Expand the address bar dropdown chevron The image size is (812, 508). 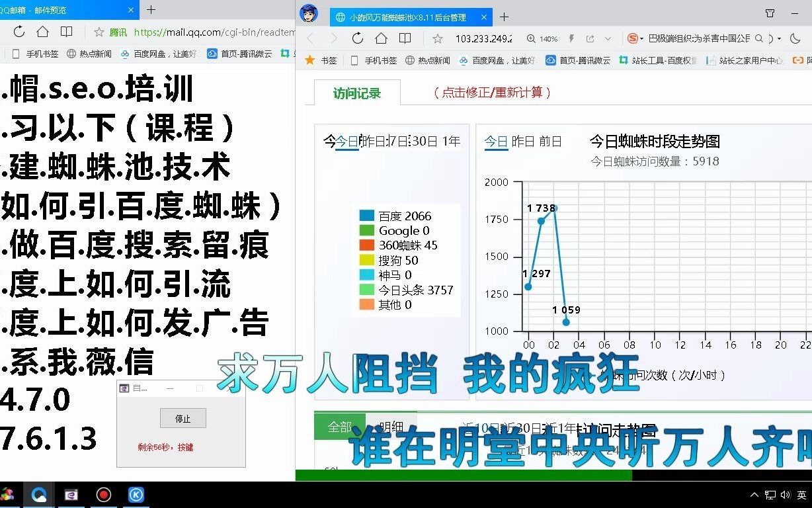point(608,38)
